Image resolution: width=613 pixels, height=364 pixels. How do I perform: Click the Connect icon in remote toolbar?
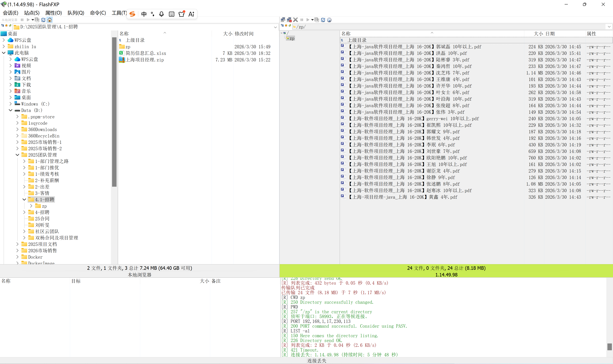click(x=283, y=20)
